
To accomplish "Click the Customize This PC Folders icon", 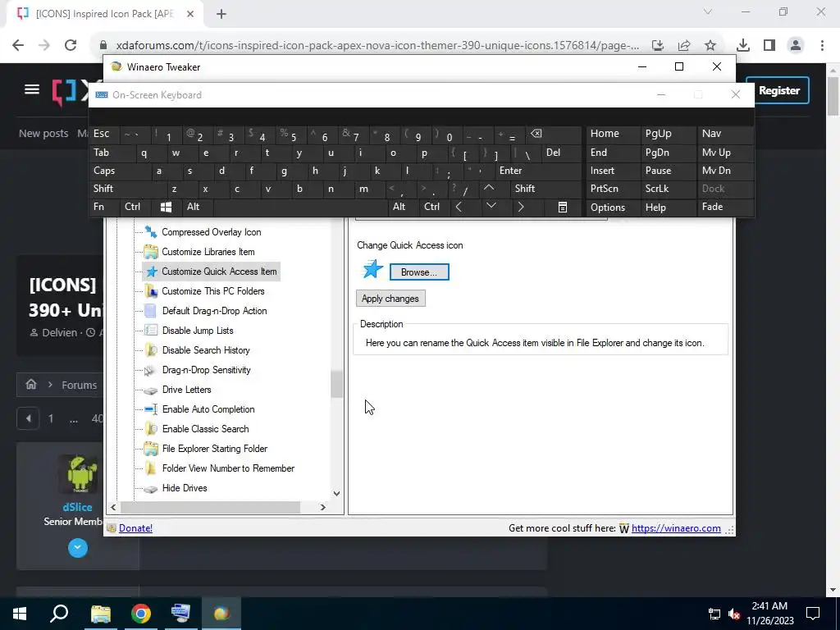I will 151,291.
